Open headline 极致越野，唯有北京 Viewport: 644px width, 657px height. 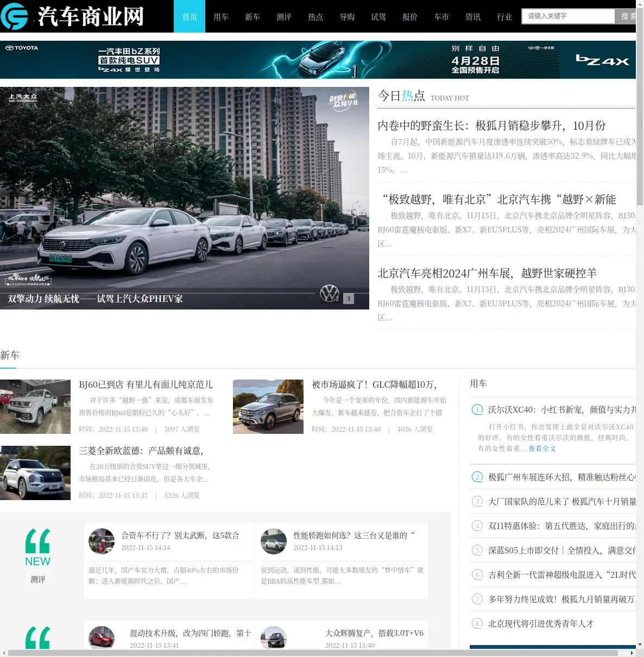[497, 199]
